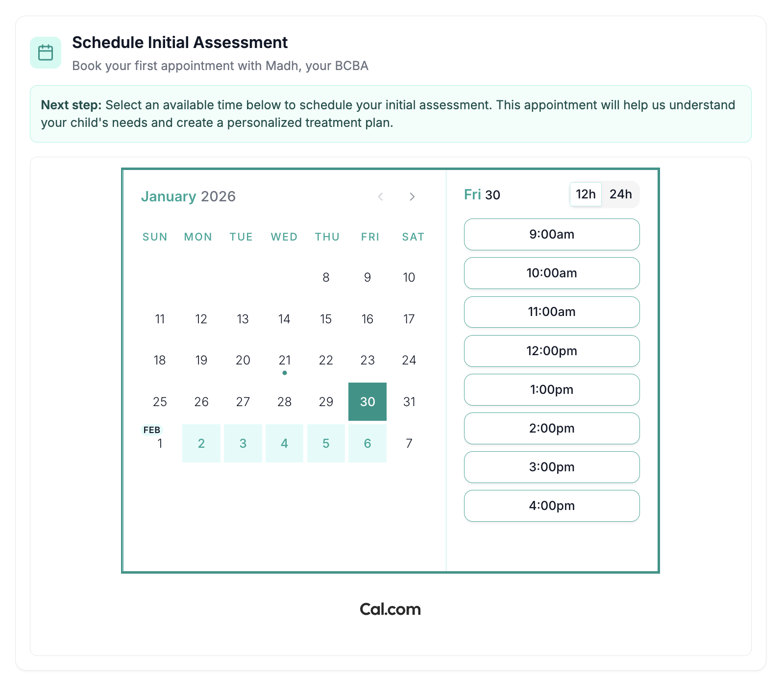Choose Friday February 6 on calendar
Image resolution: width=784 pixels, height=678 pixels.
[367, 443]
